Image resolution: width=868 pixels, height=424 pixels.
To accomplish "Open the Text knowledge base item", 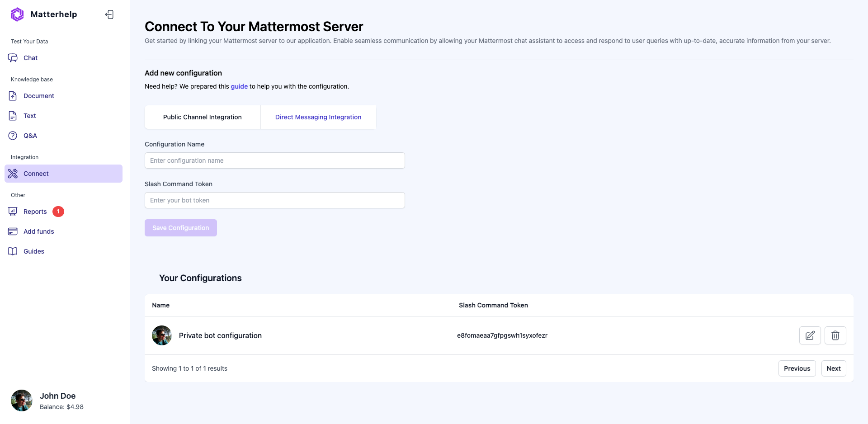I will [x=63, y=116].
